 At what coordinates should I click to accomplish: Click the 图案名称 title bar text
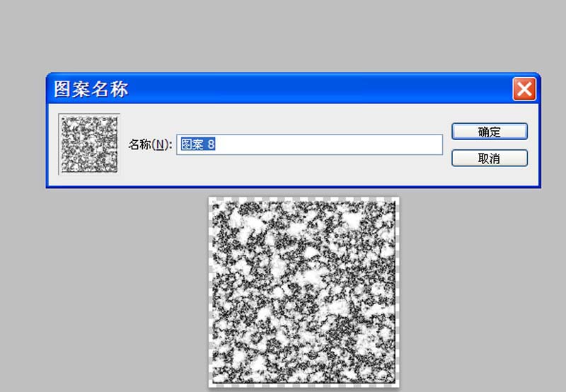click(x=91, y=89)
